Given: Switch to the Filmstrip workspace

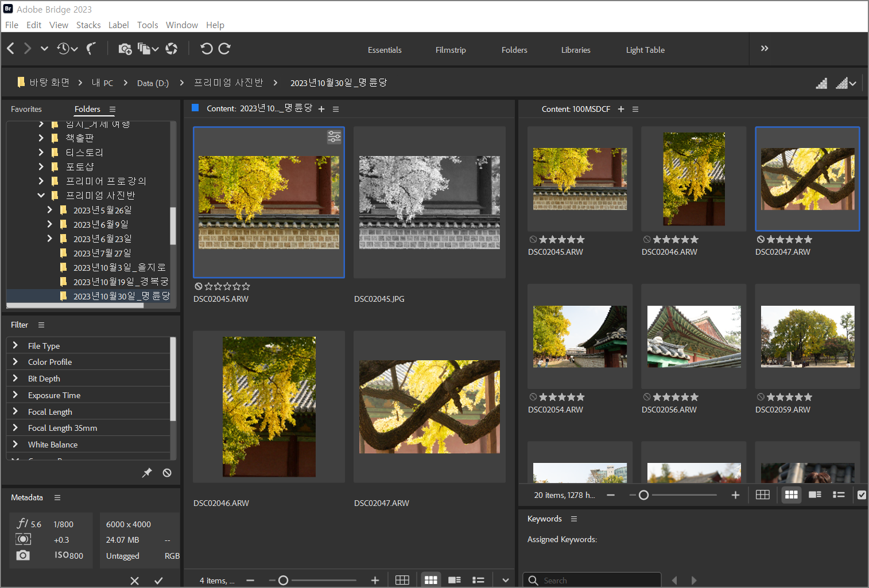Looking at the screenshot, I should (x=451, y=50).
